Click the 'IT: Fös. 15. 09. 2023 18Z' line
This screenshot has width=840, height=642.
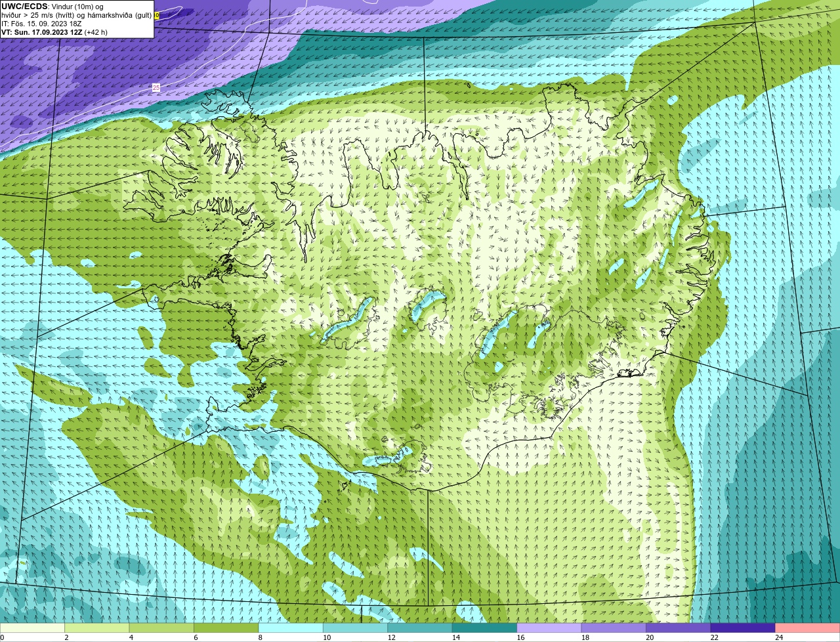(41, 24)
